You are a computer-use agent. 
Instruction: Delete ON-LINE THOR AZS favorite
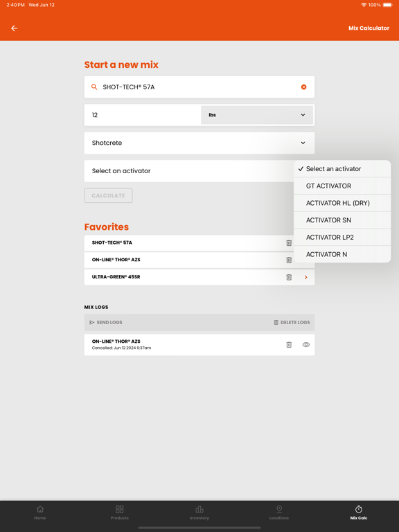click(x=289, y=260)
